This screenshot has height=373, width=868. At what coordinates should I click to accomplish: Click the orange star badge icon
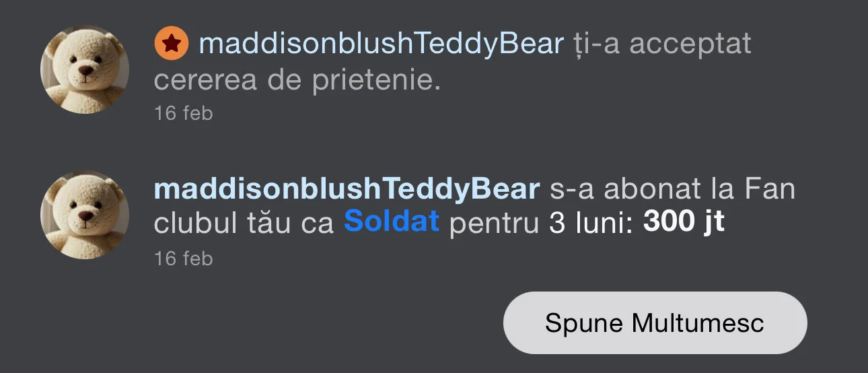[x=172, y=44]
